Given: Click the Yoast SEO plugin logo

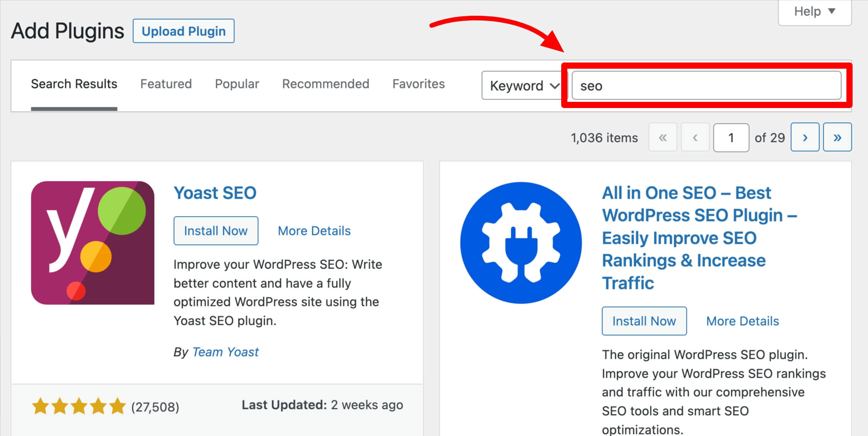Looking at the screenshot, I should [93, 243].
